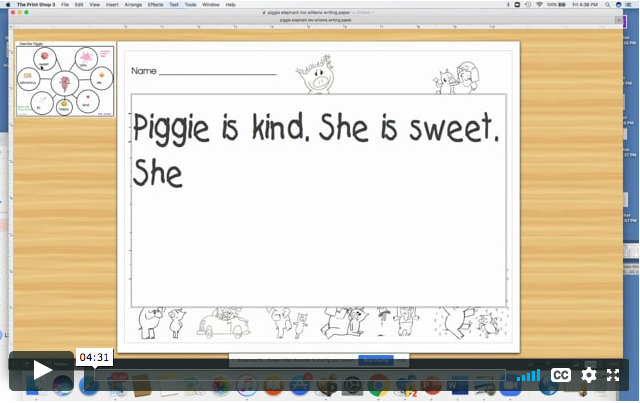Open Google Chrome from the Dock
640x403 pixels.
pyautogui.click(x=378, y=385)
